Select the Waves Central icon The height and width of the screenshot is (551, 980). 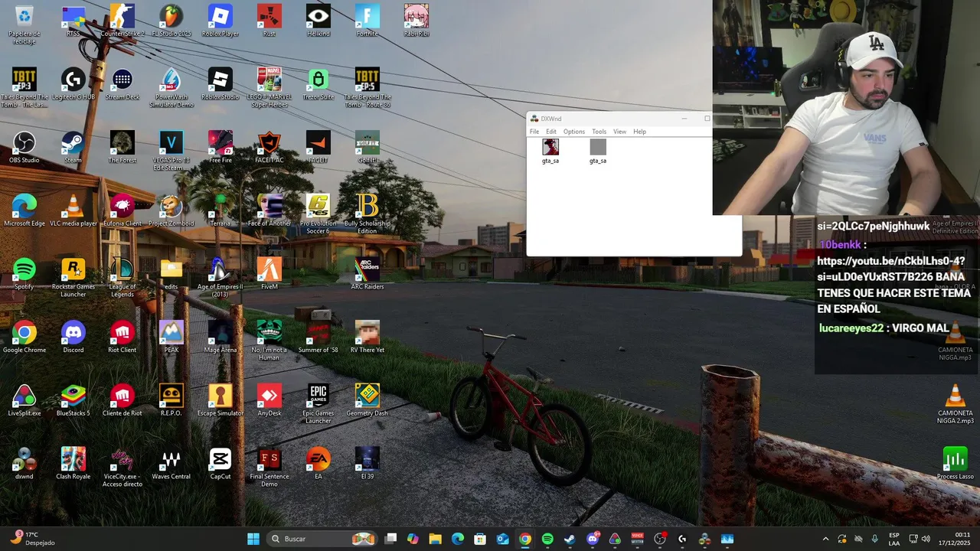point(171,464)
